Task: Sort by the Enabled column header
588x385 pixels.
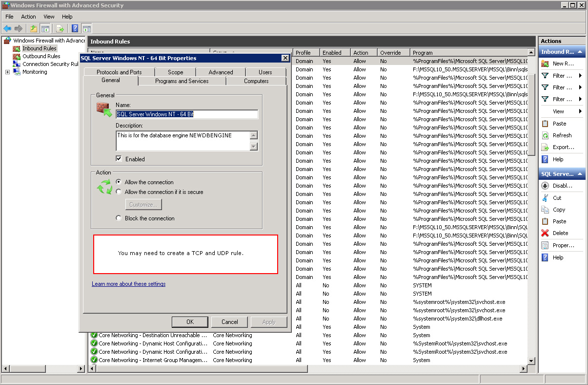Action: (x=335, y=52)
